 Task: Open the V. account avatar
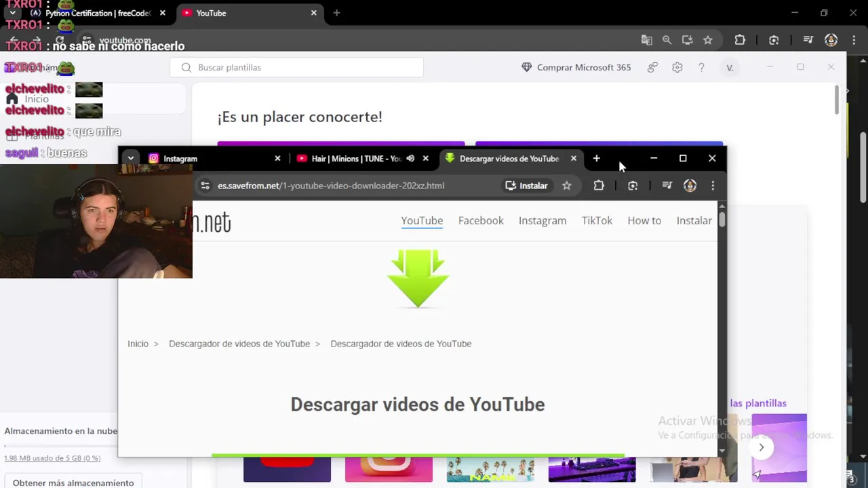[x=730, y=68]
